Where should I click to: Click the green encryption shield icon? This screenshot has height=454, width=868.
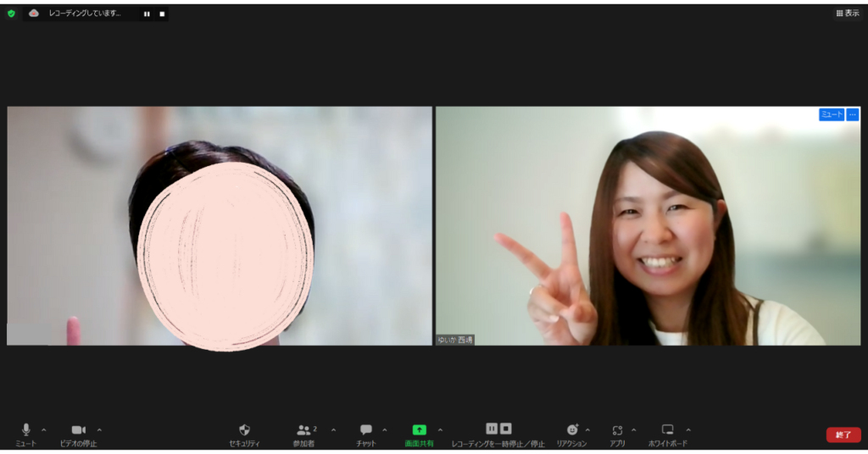[11, 14]
